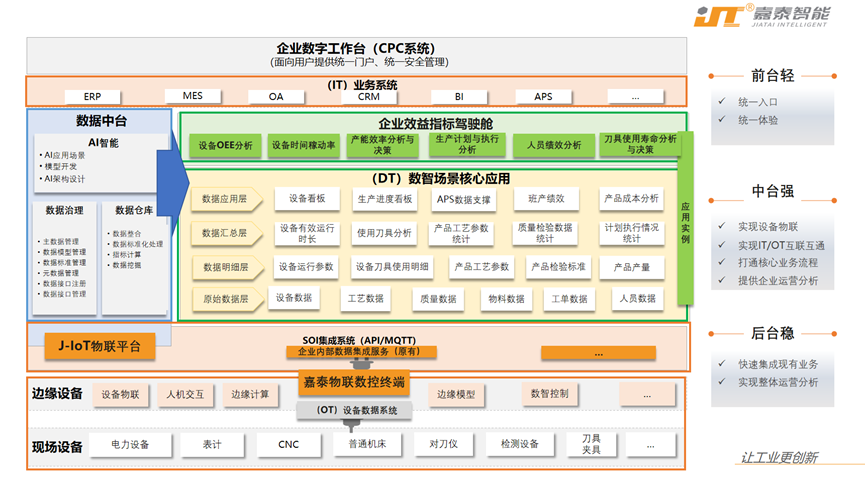
Task: Click the MES business system box
Action: pos(192,96)
